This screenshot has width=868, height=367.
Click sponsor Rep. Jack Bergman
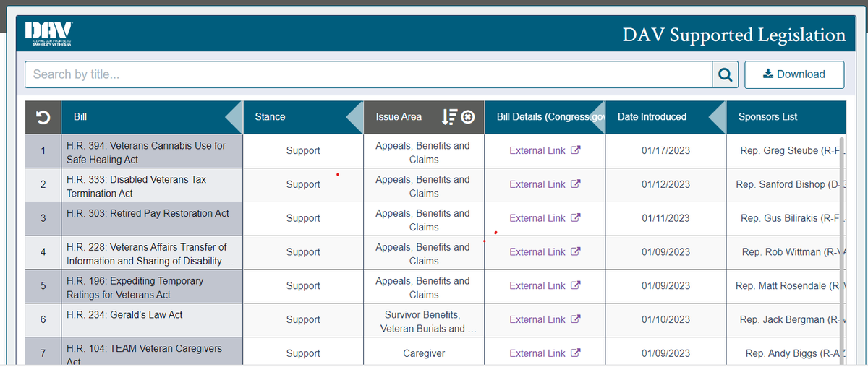[792, 319]
